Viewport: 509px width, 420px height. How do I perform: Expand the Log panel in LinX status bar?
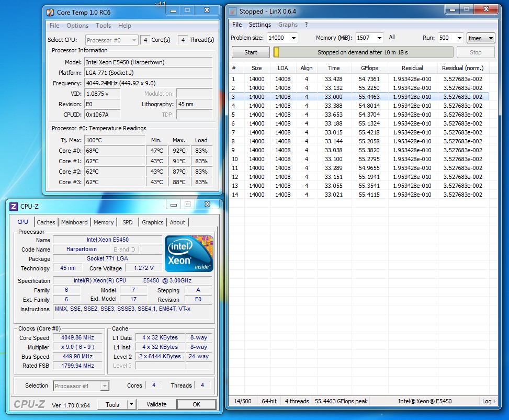(x=489, y=401)
